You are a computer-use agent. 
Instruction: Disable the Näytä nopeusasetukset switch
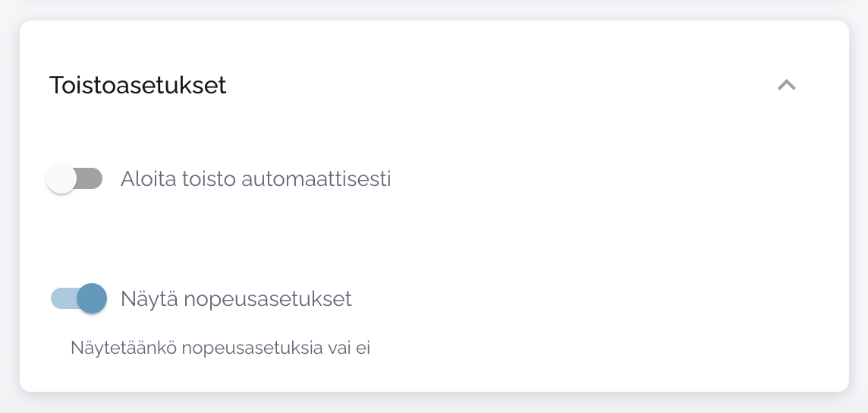[x=79, y=298]
